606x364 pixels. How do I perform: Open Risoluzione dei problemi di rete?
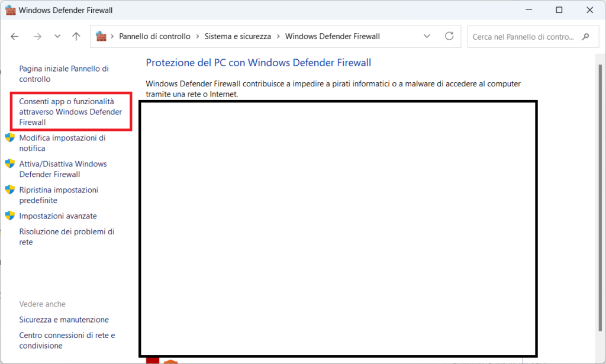point(66,237)
